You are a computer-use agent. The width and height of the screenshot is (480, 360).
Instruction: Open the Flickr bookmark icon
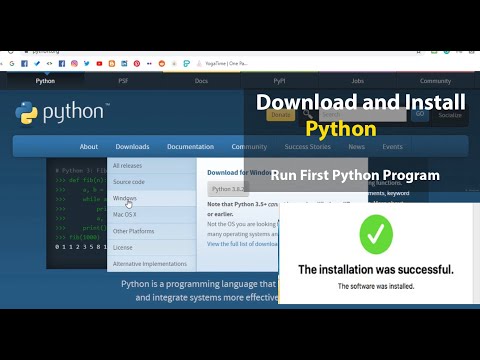(149, 63)
